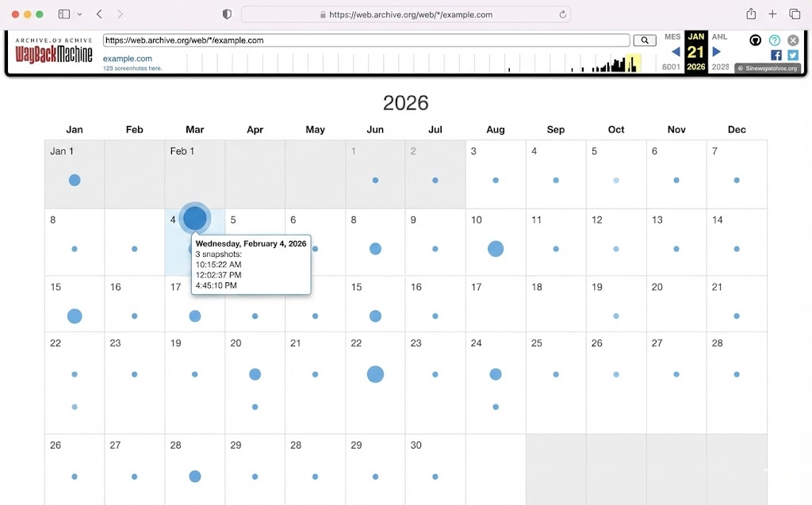
Task: Click the magnifier search icon beside URL field
Action: click(x=644, y=40)
